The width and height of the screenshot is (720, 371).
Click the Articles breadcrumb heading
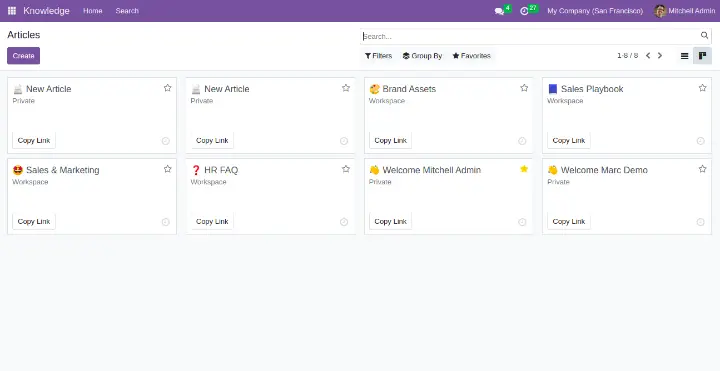tap(23, 35)
